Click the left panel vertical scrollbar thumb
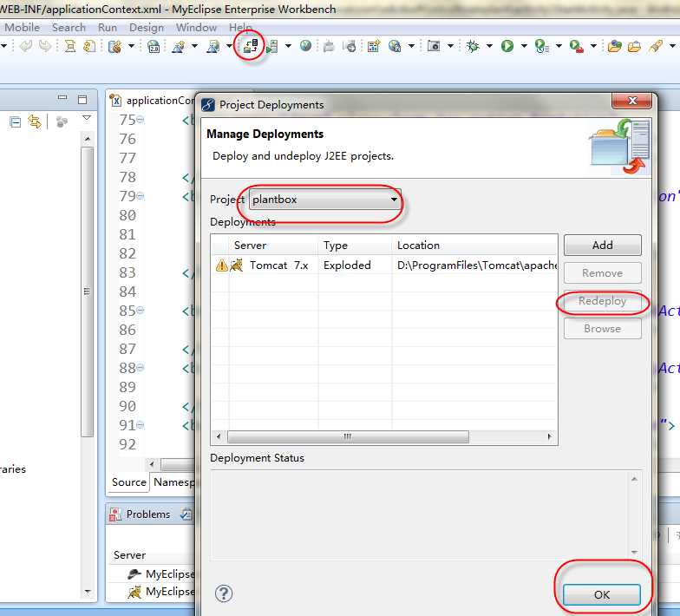This screenshot has height=616, width=680. (87, 292)
